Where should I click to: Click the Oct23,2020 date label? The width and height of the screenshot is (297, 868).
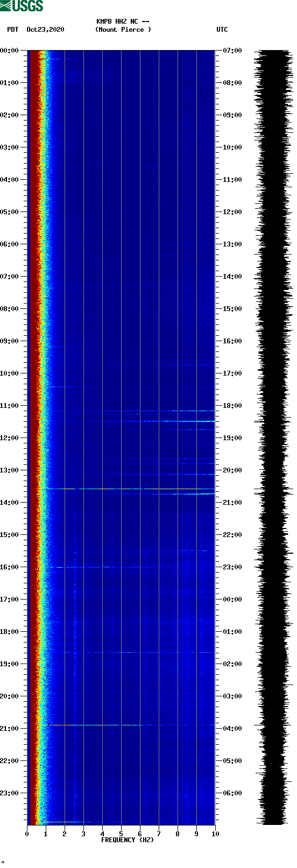(45, 30)
